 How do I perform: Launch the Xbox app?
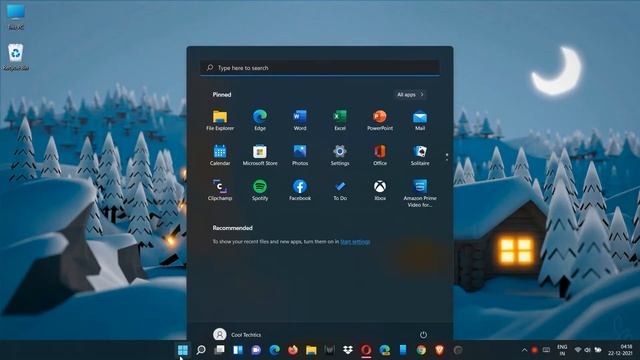point(380,190)
